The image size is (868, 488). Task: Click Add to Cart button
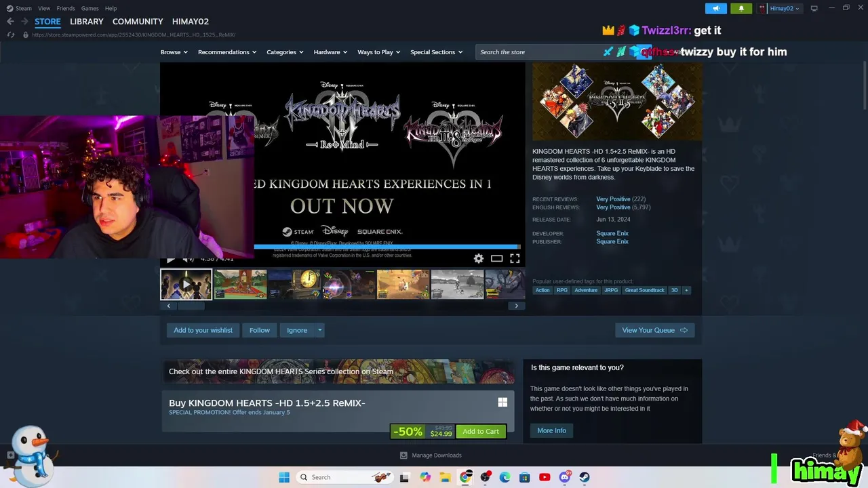[x=481, y=431]
